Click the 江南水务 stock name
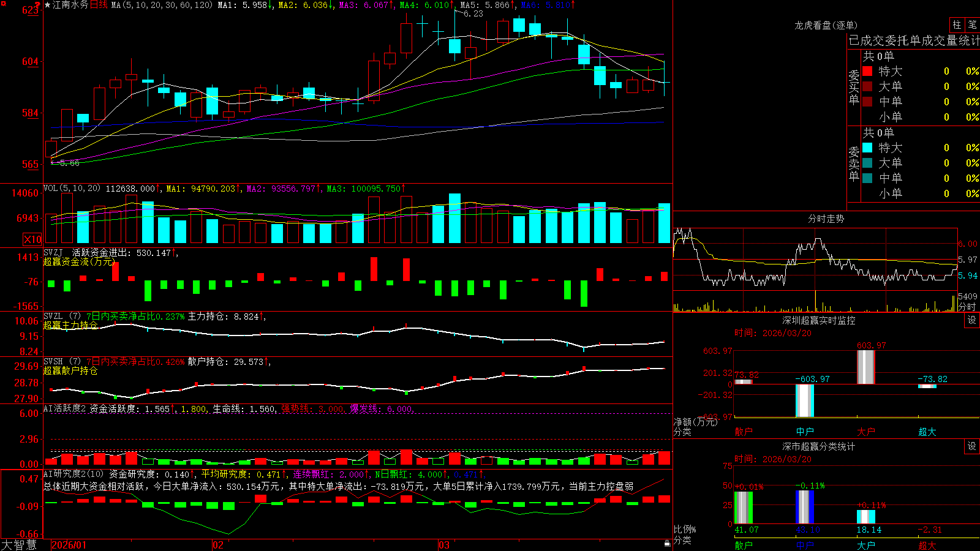980x551 pixels. [x=70, y=5]
